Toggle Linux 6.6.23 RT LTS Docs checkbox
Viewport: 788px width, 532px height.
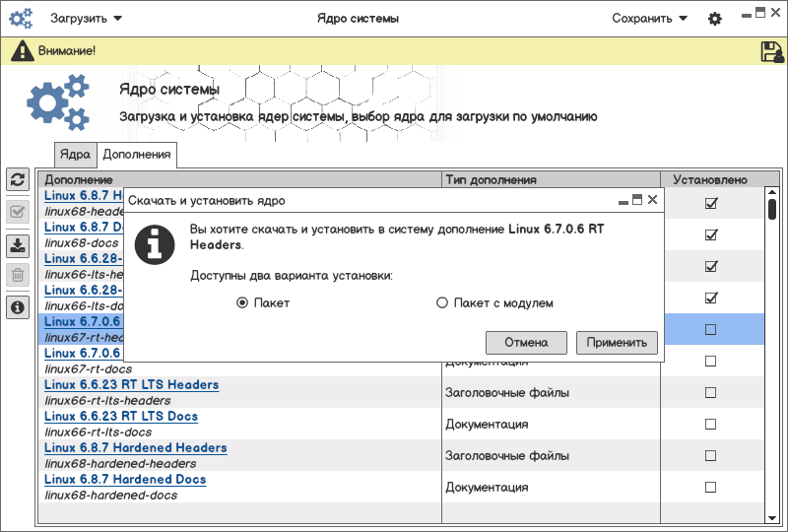point(710,425)
